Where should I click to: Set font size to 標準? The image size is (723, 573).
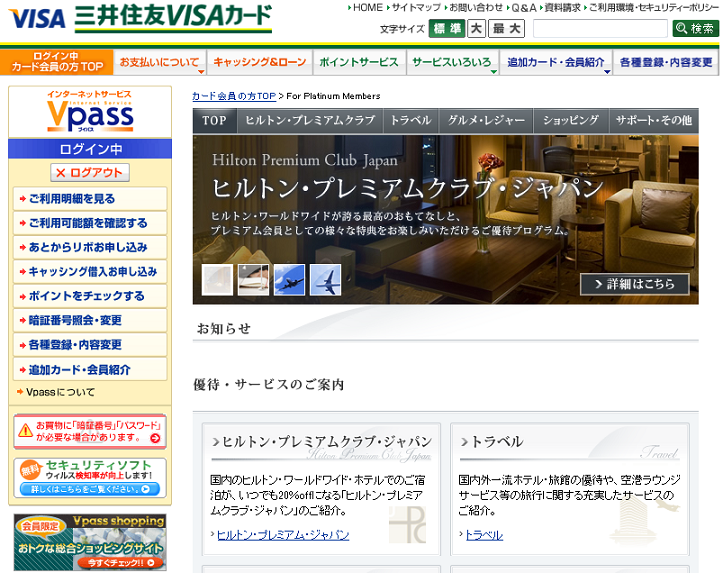tap(447, 29)
